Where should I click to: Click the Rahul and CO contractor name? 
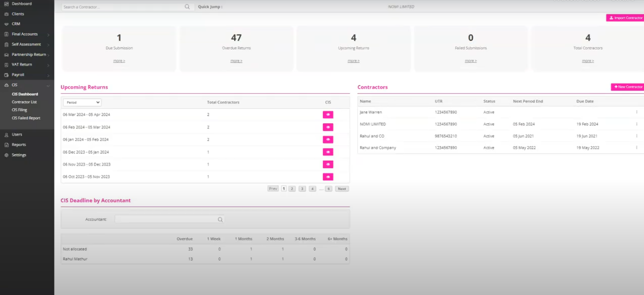(x=372, y=136)
